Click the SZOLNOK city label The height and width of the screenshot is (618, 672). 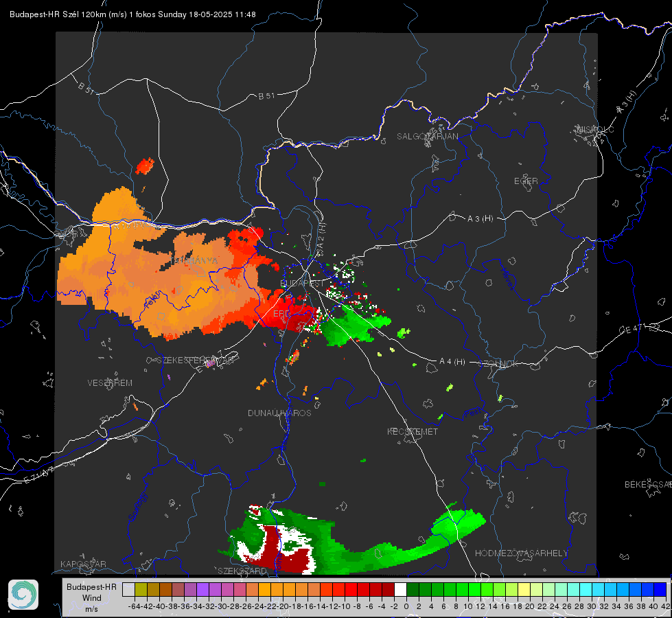(499, 364)
